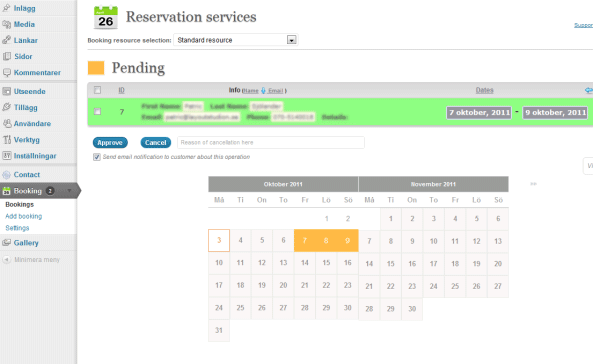This screenshot has height=364, width=593.
Task: Select the checkbox for booking ID 7
Action: coord(97,111)
